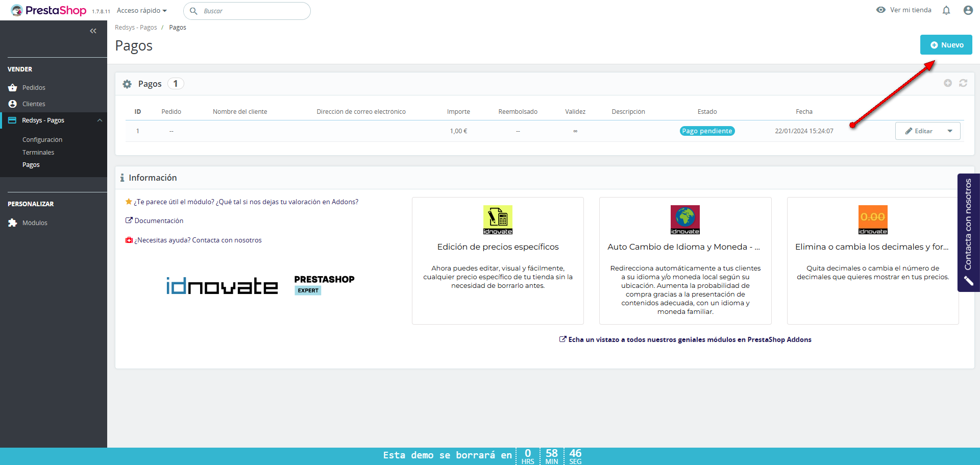Open Modulos in the sidebar
Screen dimensions: 980x465
(x=35, y=223)
